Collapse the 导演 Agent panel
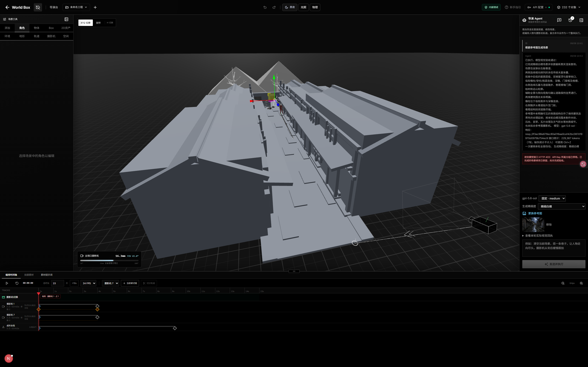588x367 pixels. click(x=581, y=20)
